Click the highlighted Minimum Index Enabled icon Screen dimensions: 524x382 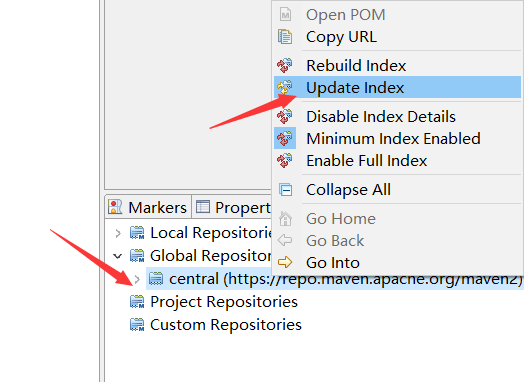point(285,138)
